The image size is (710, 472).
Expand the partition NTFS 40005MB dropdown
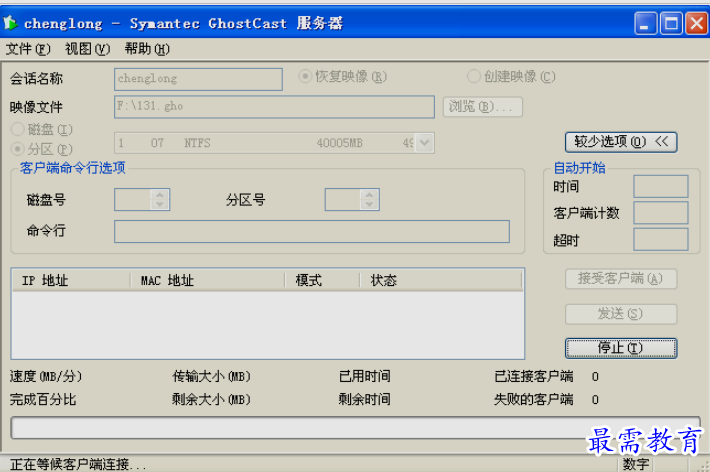(424, 143)
